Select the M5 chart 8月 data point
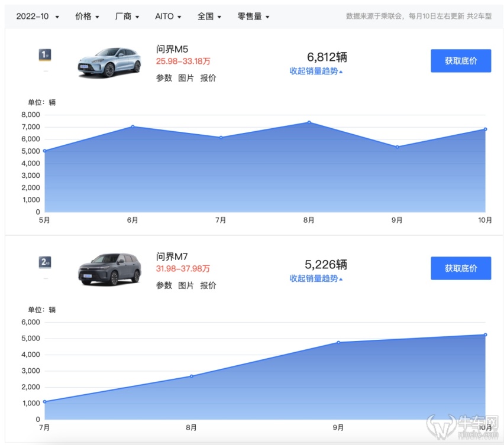 (309, 122)
